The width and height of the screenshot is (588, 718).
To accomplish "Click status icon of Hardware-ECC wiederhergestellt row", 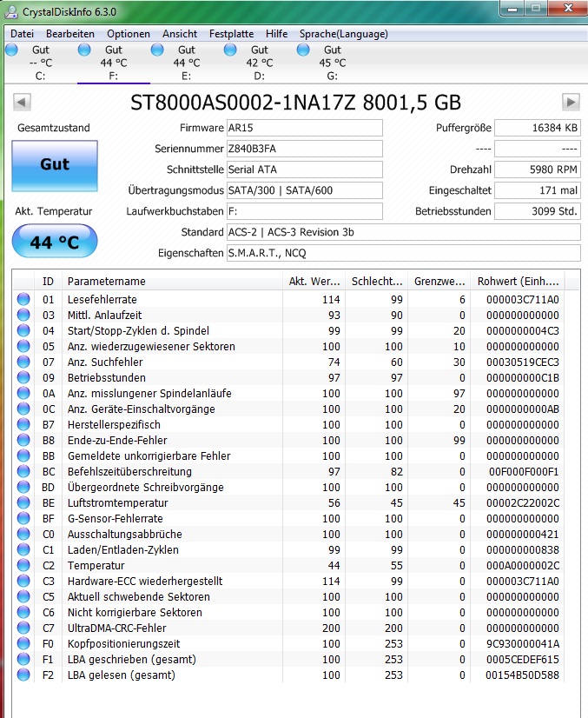I will pos(23,581).
